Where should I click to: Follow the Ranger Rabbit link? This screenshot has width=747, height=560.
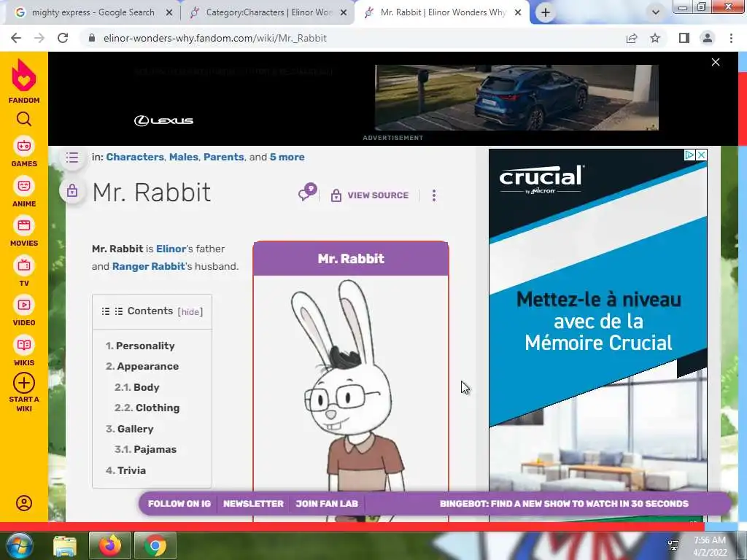coord(148,267)
